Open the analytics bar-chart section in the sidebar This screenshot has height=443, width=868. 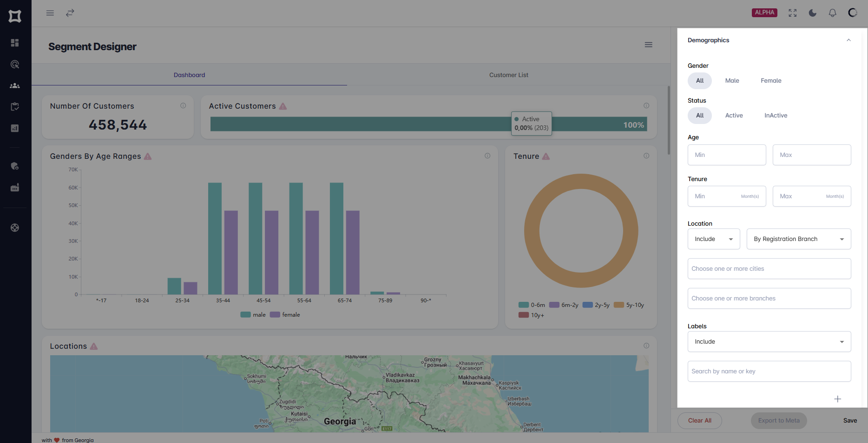click(14, 128)
